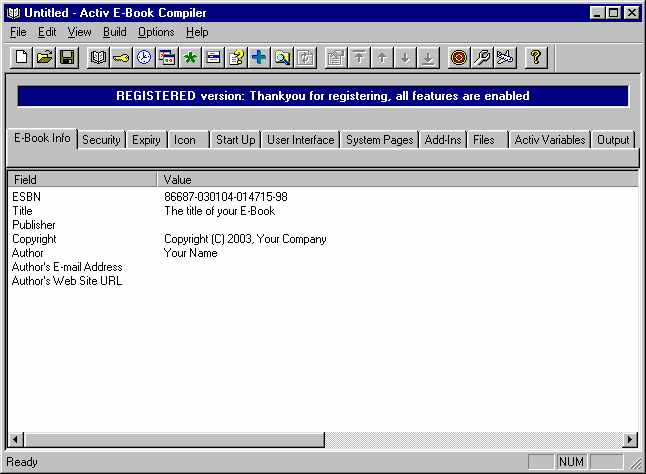
Task: Click the 'Copyright (C) 2003, Your Company' value
Action: click(x=245, y=239)
